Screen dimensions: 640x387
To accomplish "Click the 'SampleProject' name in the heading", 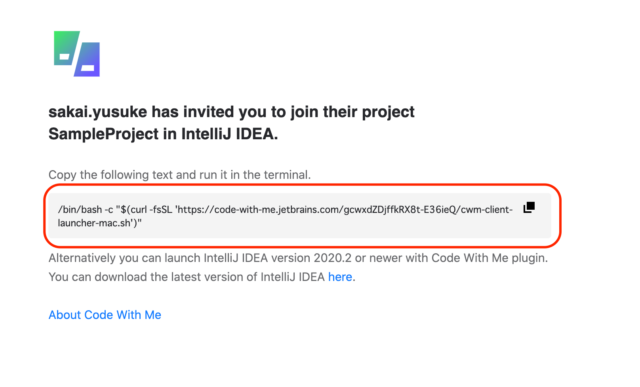I will [x=103, y=134].
